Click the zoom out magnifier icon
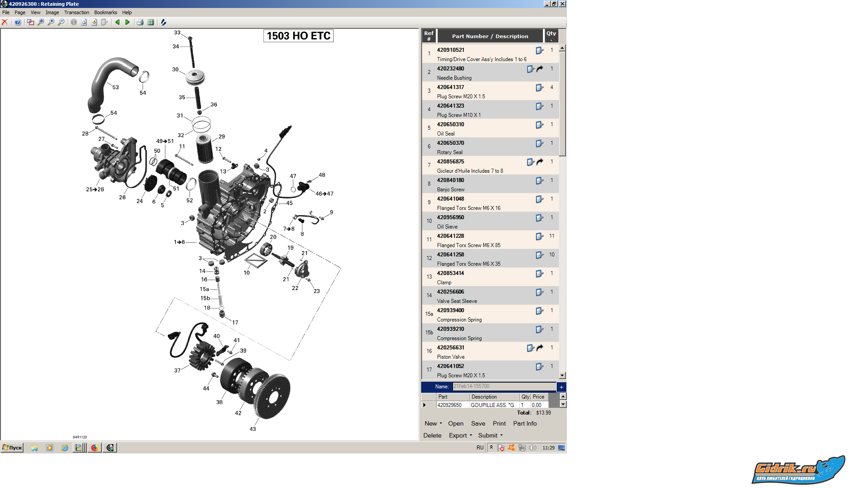Viewport: 868px width, 488px height. 61,22
